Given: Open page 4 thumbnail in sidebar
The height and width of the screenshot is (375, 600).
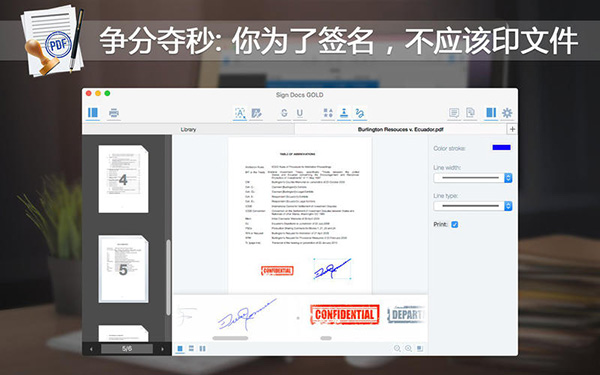Looking at the screenshot, I should click(123, 179).
